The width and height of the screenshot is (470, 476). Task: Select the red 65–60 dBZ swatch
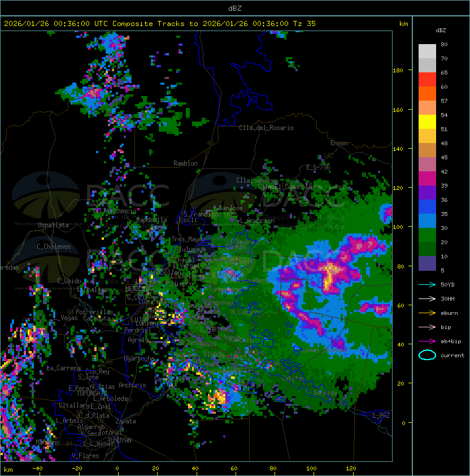427,80
